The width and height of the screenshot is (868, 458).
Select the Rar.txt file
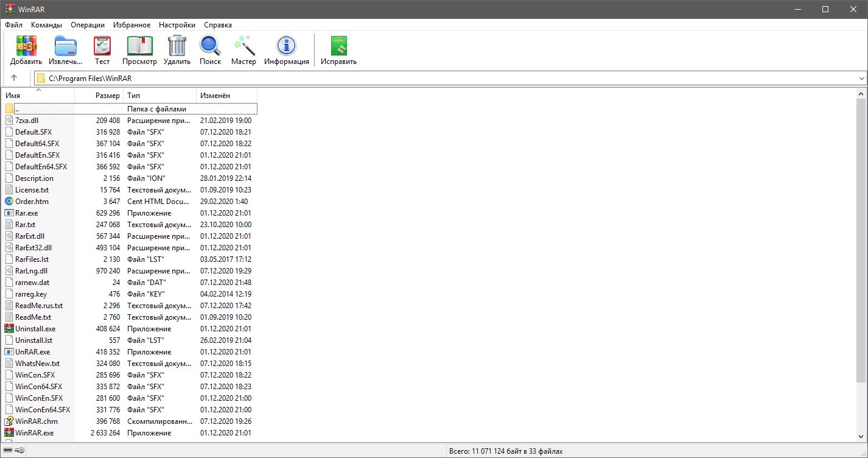[x=25, y=224]
